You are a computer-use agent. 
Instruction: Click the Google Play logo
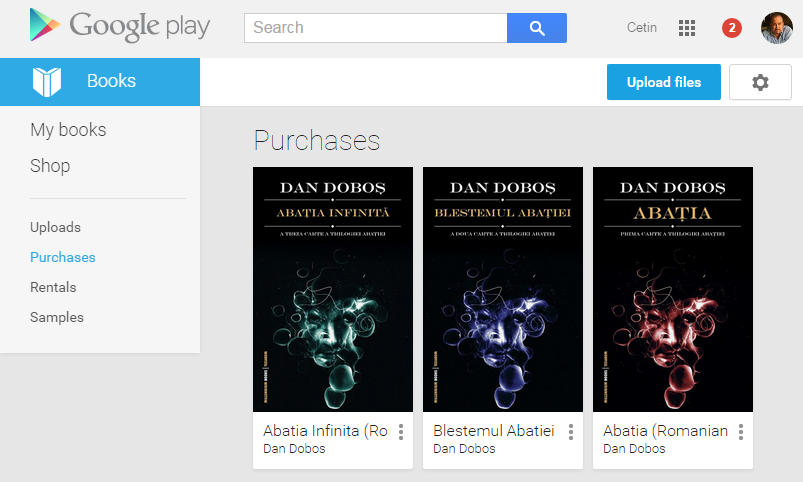coord(120,26)
